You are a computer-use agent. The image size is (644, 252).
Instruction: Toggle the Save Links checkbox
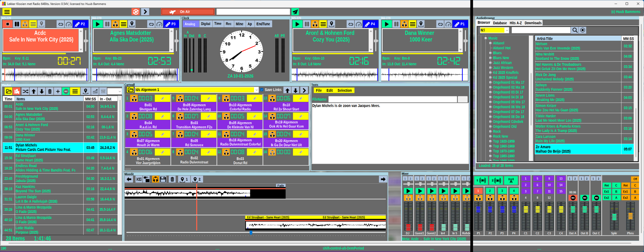coord(262,90)
